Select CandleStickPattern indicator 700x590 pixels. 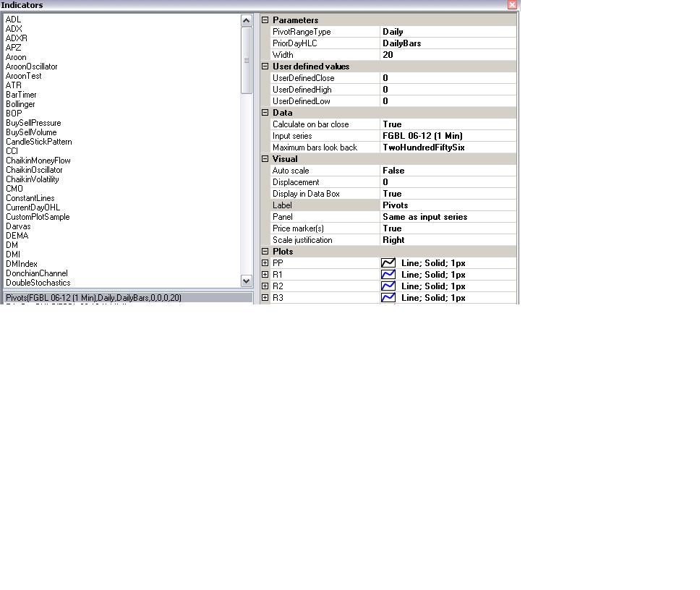point(39,142)
